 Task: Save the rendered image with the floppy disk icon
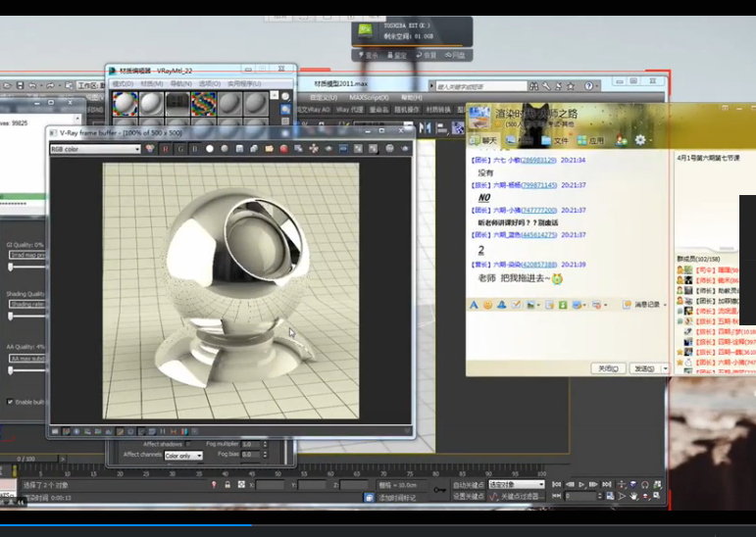[239, 149]
